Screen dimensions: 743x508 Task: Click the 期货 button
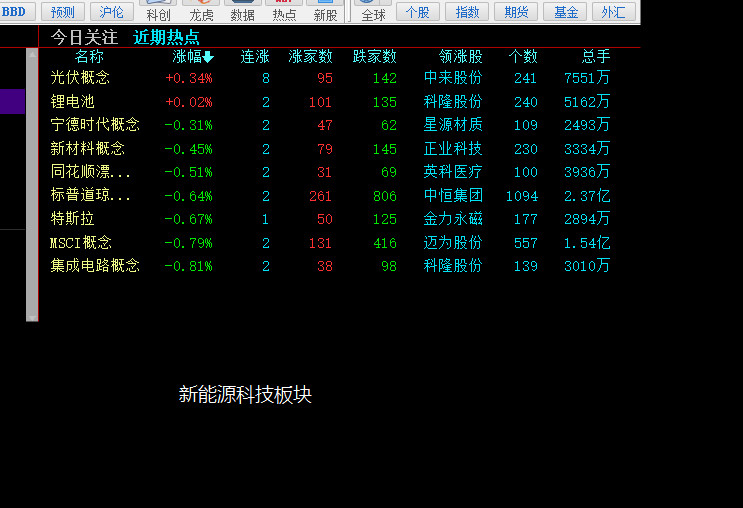(516, 11)
